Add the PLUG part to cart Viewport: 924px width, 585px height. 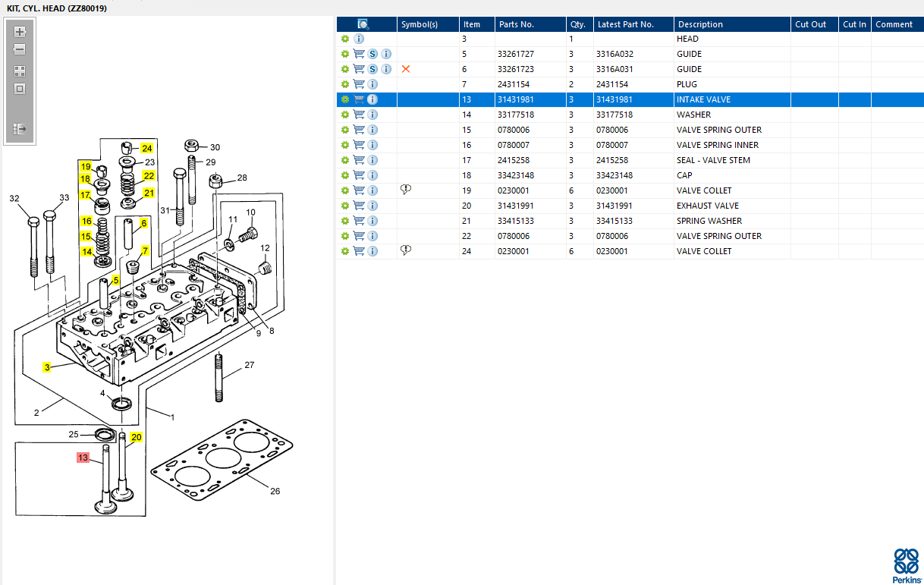pyautogui.click(x=359, y=84)
